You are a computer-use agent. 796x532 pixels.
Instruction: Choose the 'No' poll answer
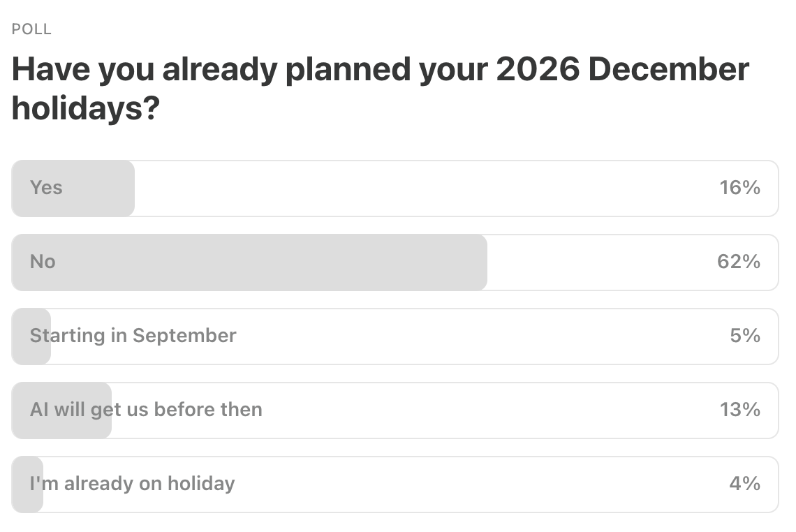[395, 263]
